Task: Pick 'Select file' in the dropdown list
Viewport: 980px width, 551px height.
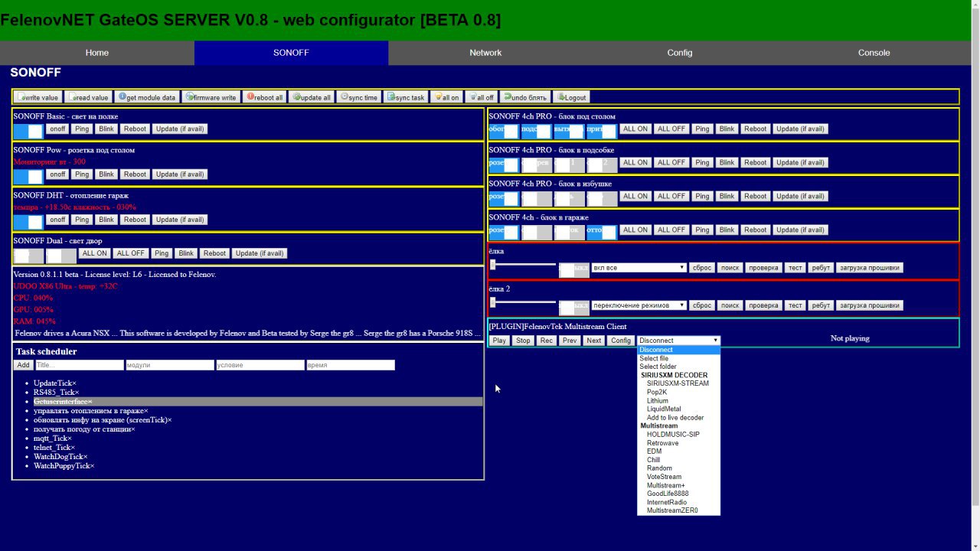Action: click(678, 358)
